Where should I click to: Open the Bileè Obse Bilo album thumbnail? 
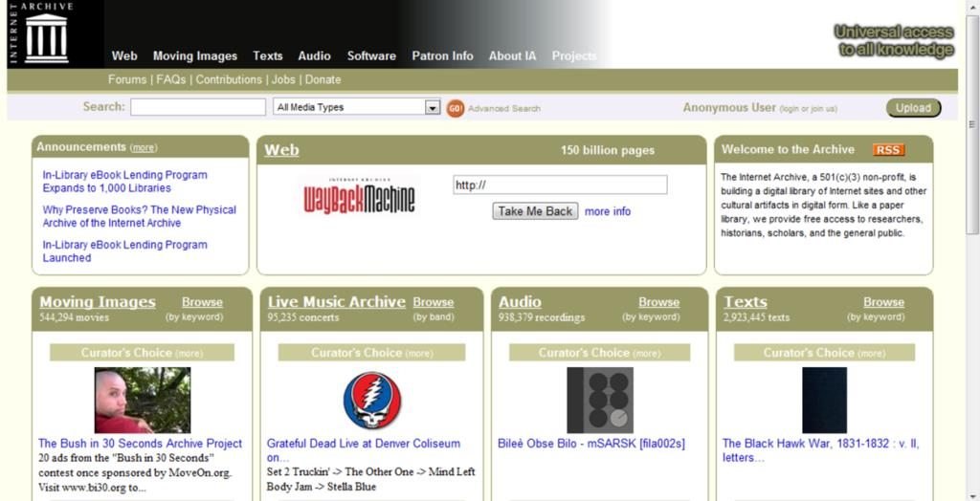599,400
